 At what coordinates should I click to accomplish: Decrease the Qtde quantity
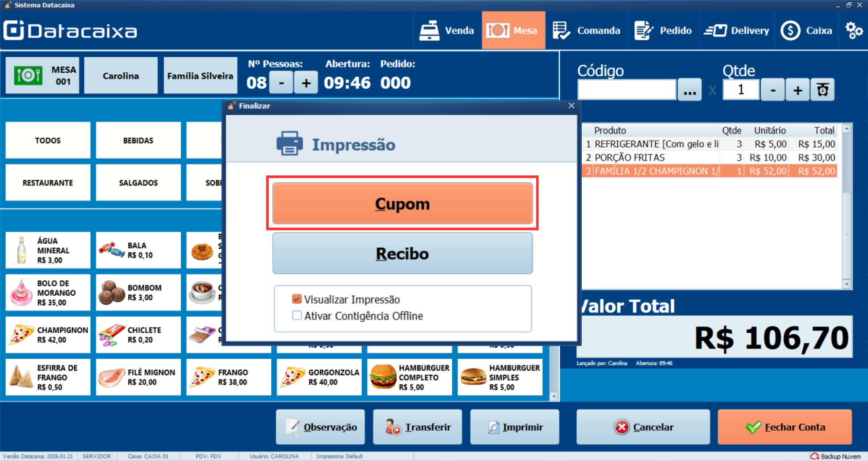point(772,90)
